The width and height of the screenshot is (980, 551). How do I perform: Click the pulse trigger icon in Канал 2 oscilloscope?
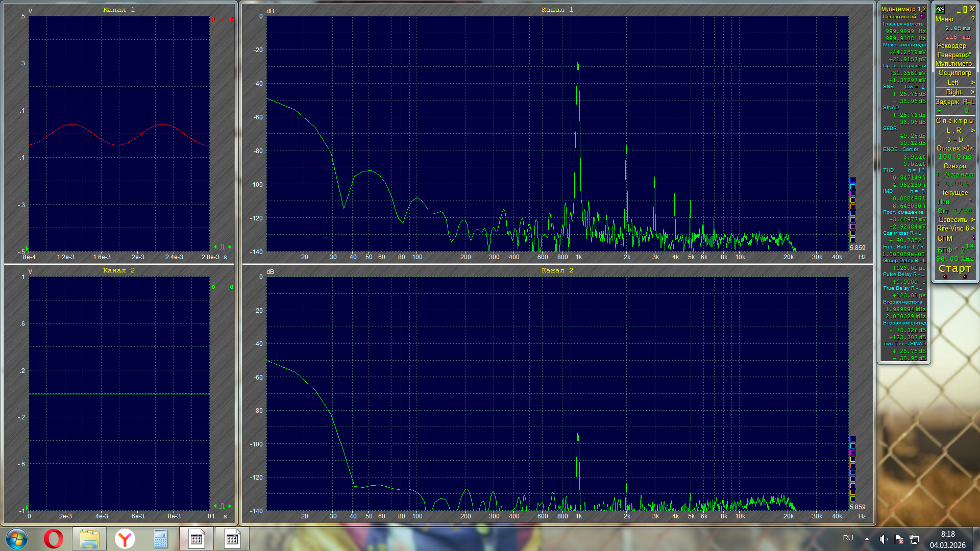[x=222, y=506]
